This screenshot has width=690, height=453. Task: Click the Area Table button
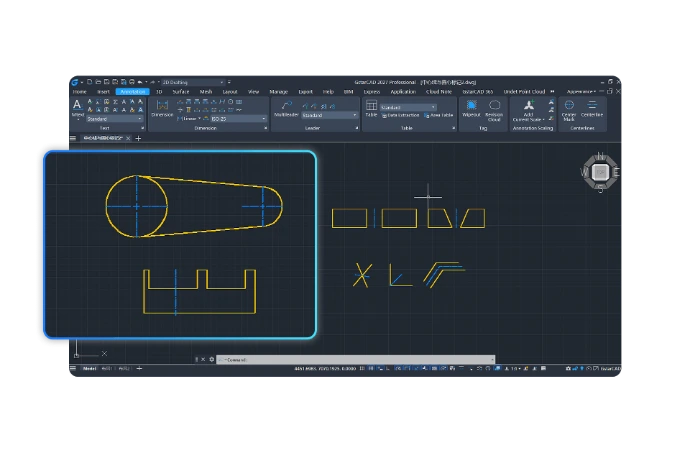tap(438, 115)
